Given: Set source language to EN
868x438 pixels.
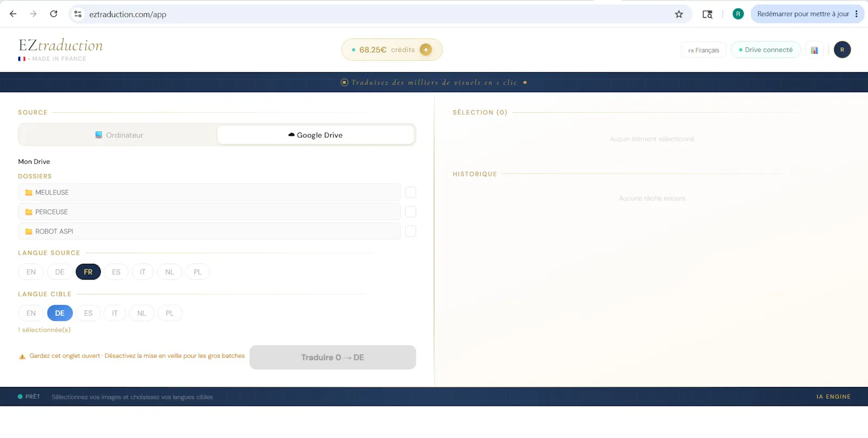Looking at the screenshot, I should click(x=31, y=272).
